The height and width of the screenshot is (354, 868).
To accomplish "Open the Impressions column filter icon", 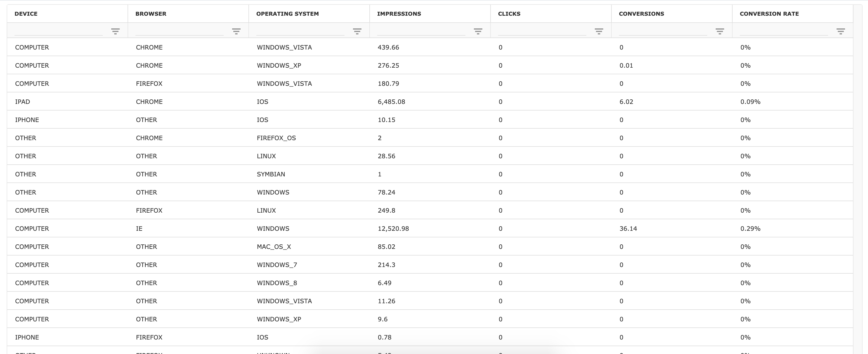I will 478,31.
